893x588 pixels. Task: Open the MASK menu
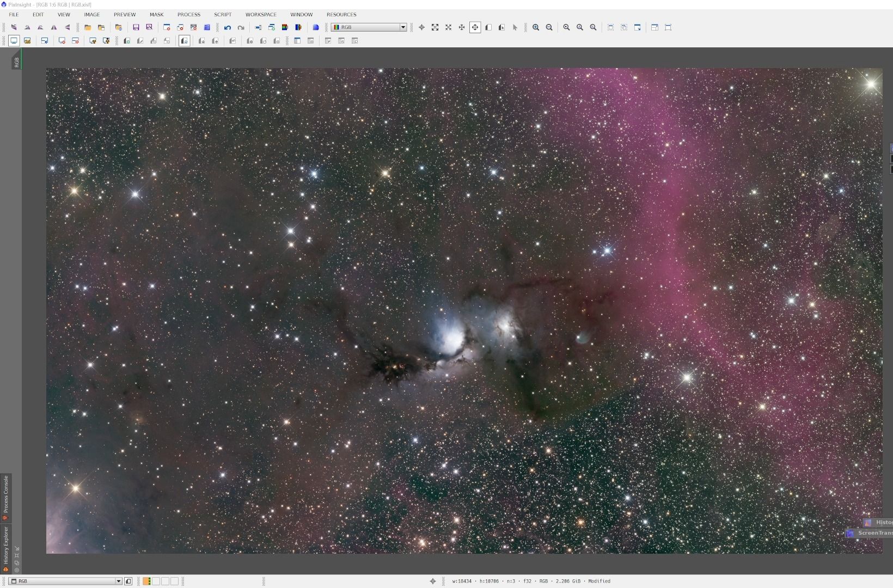click(x=156, y=15)
